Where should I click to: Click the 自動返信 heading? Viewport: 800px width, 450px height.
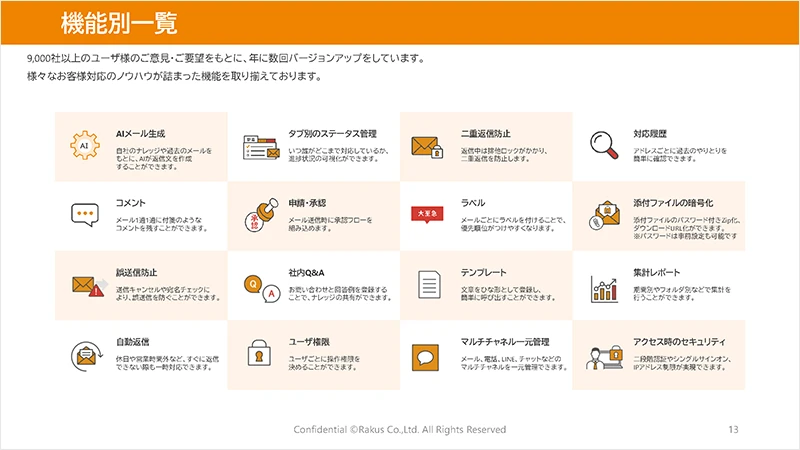[x=133, y=342]
